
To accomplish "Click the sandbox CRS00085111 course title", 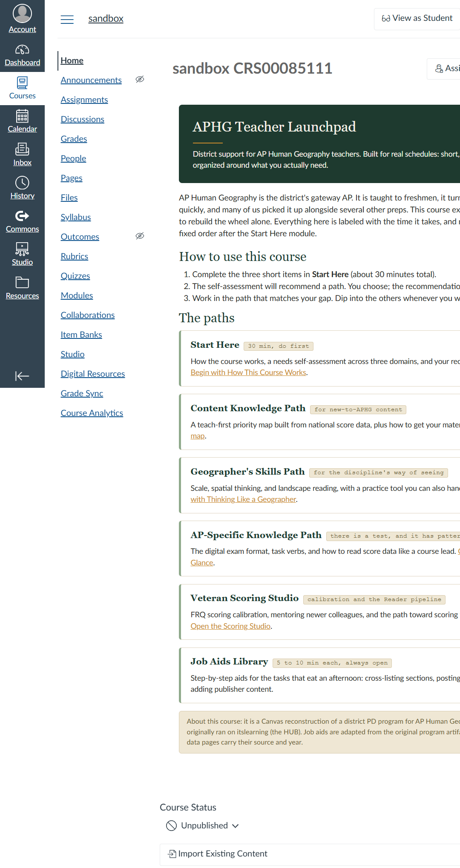I will click(x=252, y=69).
